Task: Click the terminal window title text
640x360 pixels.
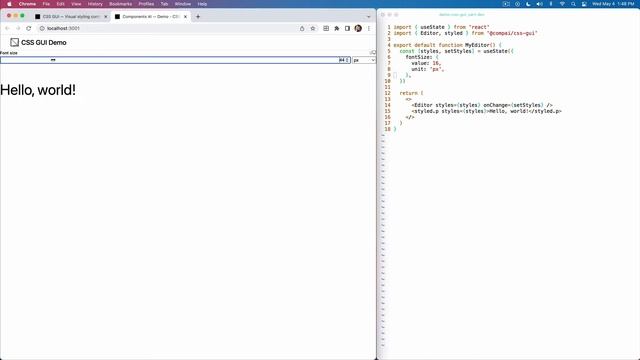Action: (x=462, y=15)
